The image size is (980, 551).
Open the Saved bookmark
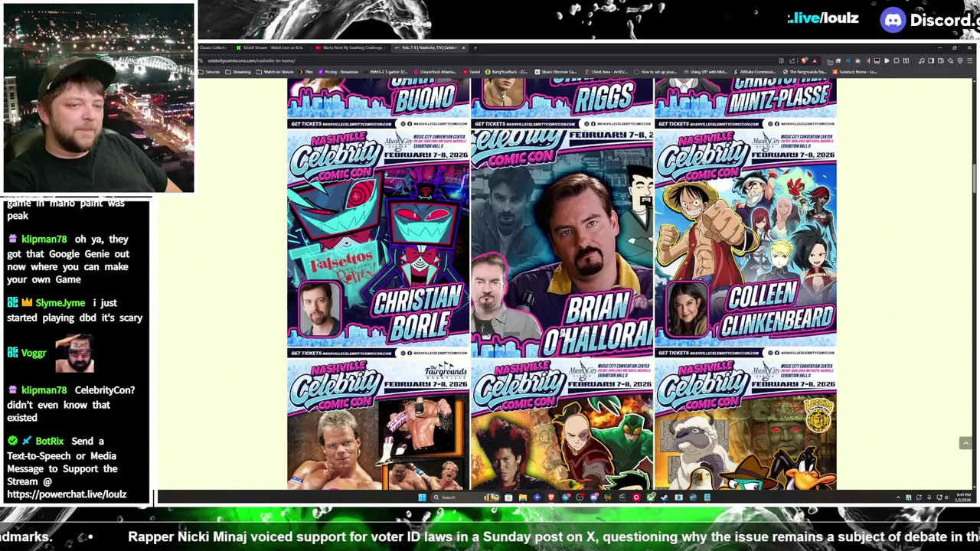pos(472,72)
